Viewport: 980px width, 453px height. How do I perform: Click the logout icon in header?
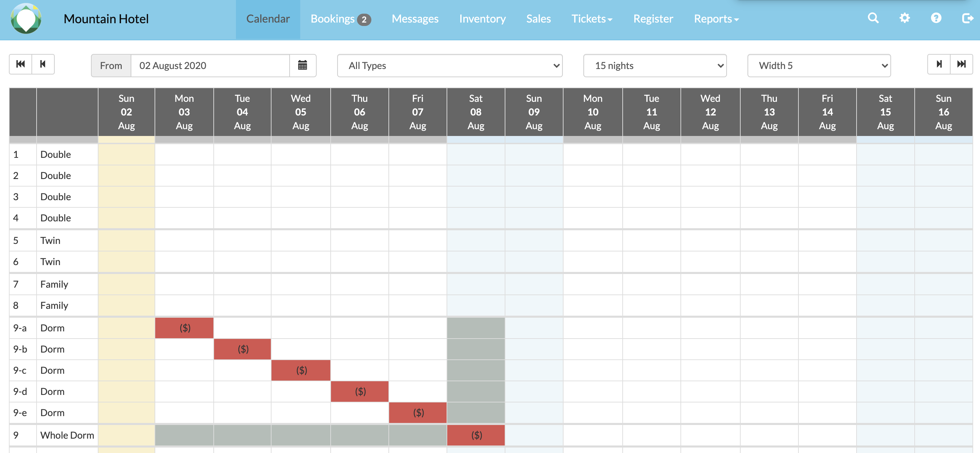(x=967, y=18)
